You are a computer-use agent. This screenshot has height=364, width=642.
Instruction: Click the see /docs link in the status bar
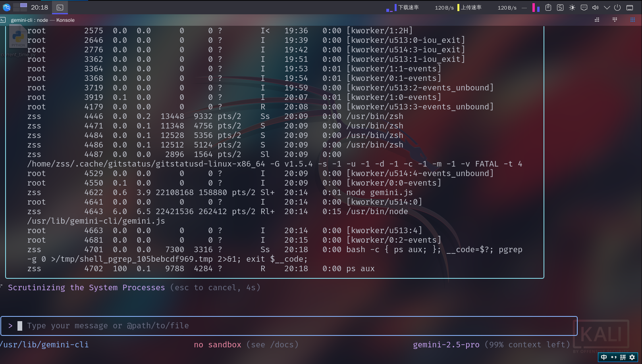click(x=272, y=345)
